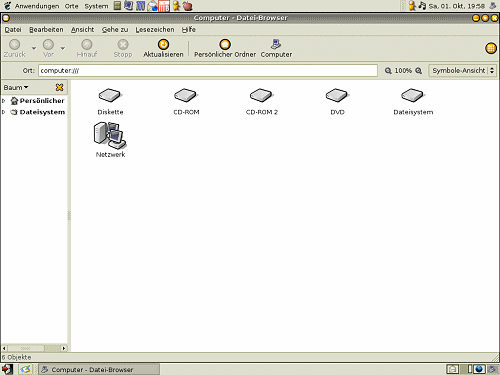Image resolution: width=500 pixels, height=375 pixels.
Task: Click the computer monitor launcher in top panel
Action: pyautogui.click(x=128, y=6)
